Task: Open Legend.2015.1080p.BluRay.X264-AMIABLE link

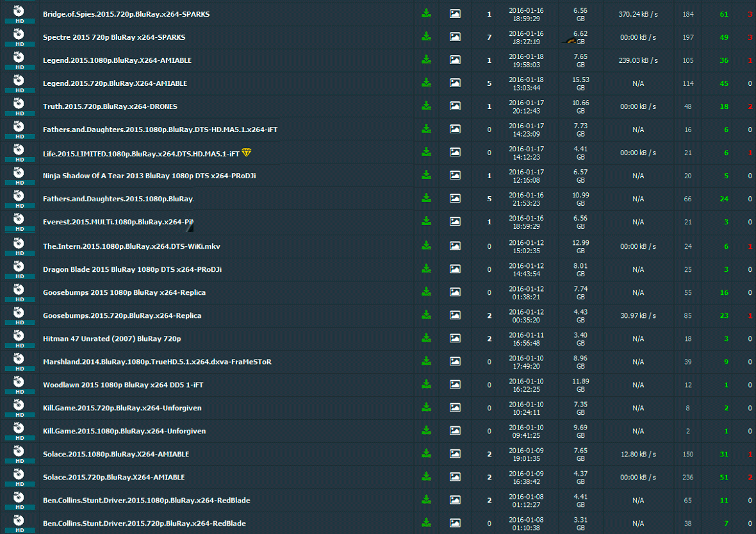Action: [x=117, y=60]
